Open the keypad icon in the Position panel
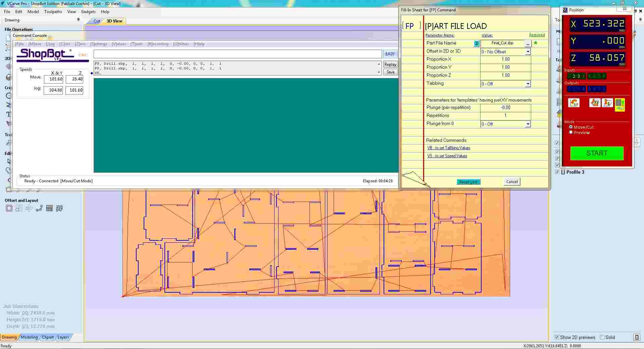Screen dimensions: 644x349 point(620,105)
